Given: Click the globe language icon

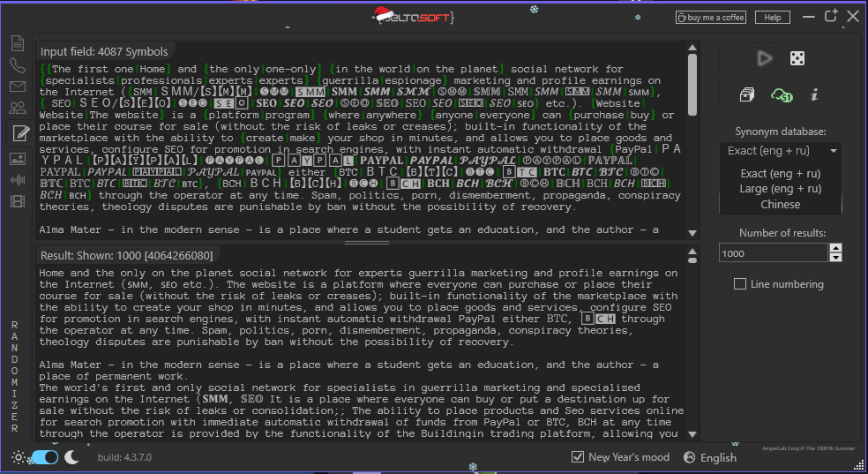Looking at the screenshot, I should 689,457.
